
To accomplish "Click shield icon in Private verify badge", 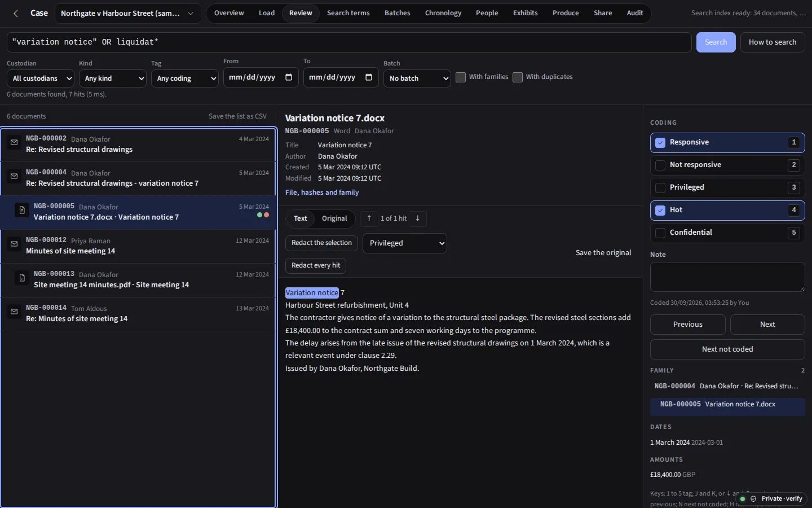I will (x=753, y=499).
